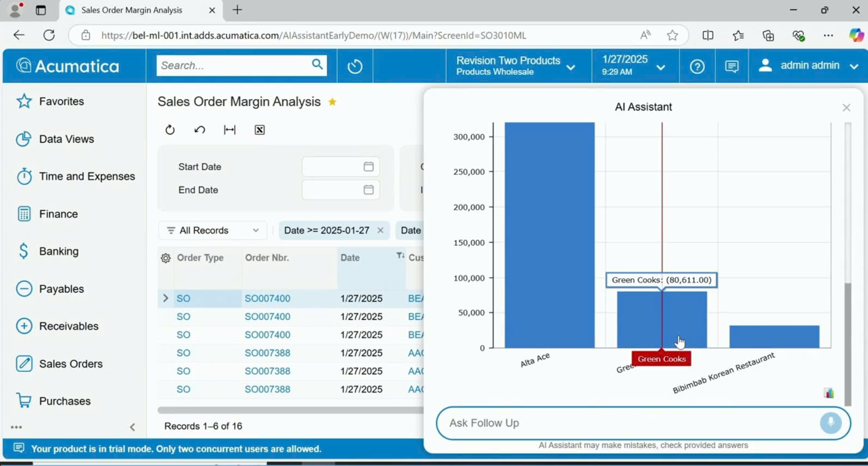Open a new browser tab
The width and height of the screenshot is (868, 466).
tap(238, 10)
